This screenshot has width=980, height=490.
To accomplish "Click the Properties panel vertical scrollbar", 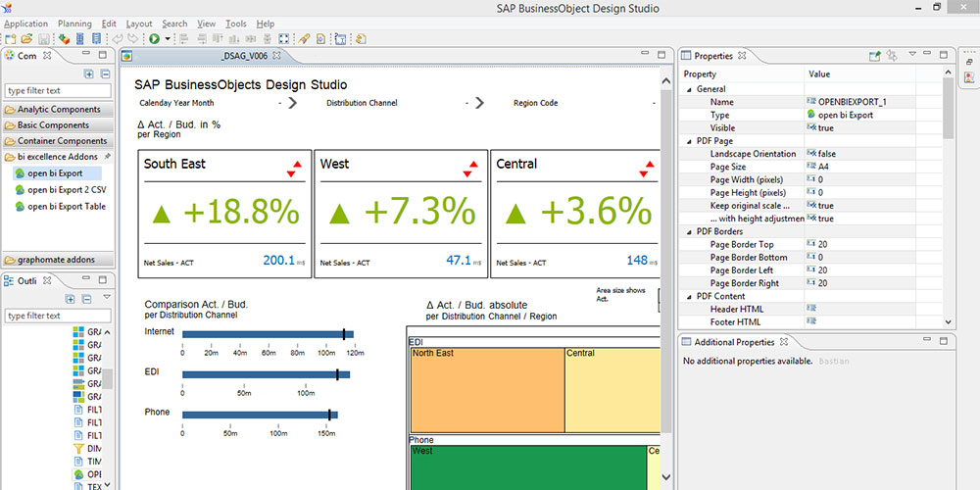I will pos(948,108).
